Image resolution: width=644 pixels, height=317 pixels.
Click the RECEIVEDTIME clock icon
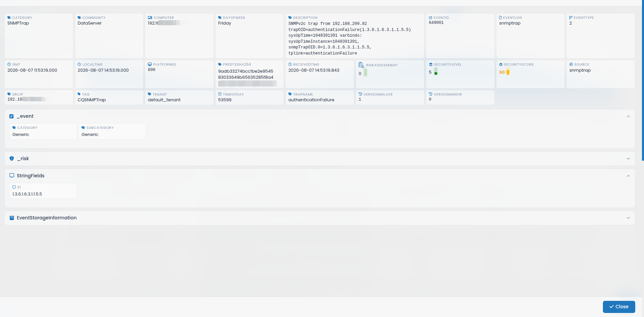tap(290, 65)
